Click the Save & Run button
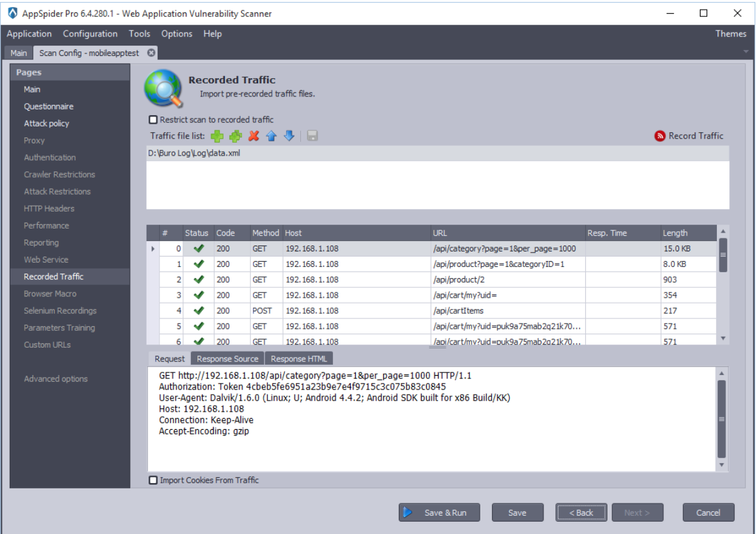This screenshot has height=534, width=756. (x=439, y=513)
